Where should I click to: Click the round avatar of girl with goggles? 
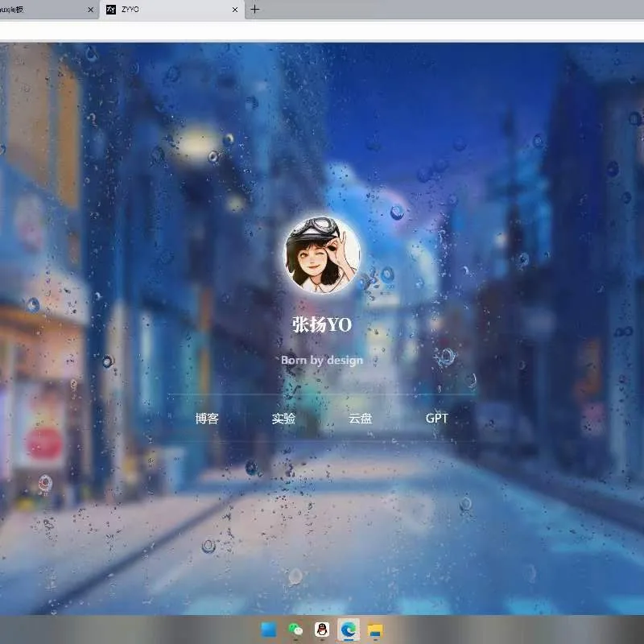coord(322,255)
